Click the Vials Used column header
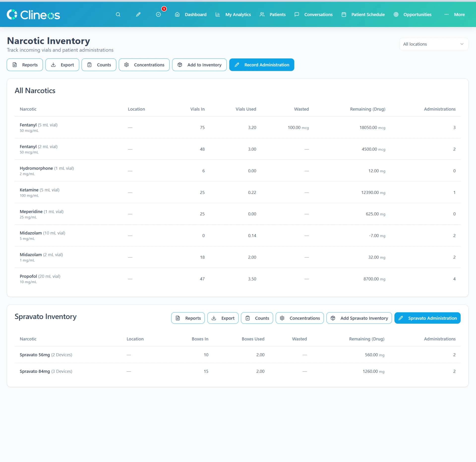This screenshot has height=462, width=476. pos(246,109)
